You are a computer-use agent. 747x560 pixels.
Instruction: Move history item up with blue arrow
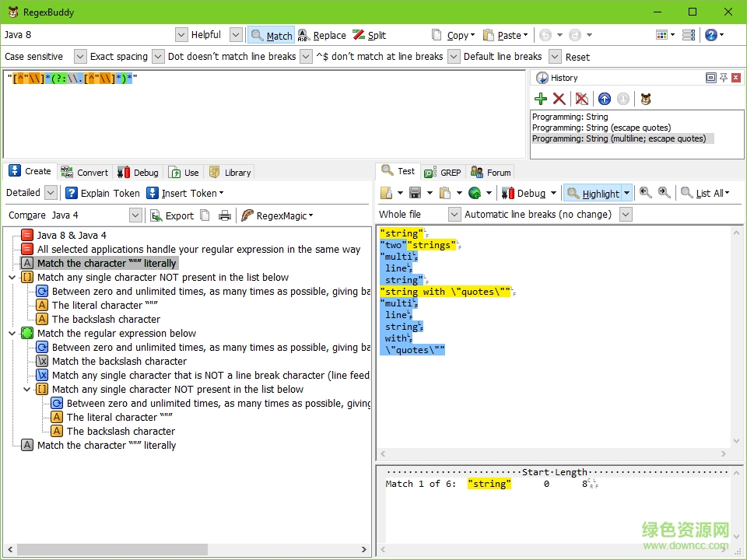coord(605,99)
